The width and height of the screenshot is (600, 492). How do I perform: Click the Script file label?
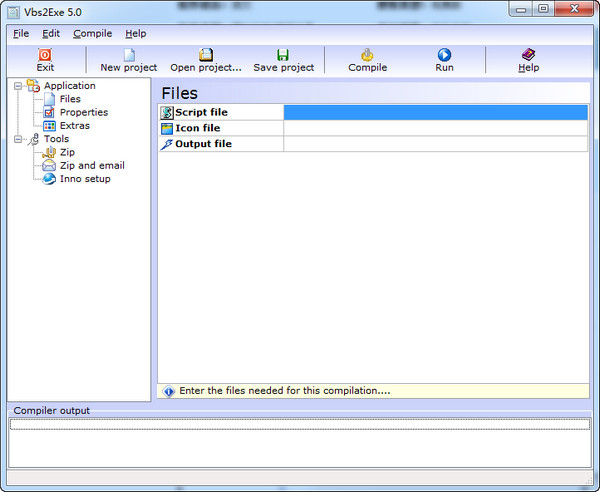201,112
